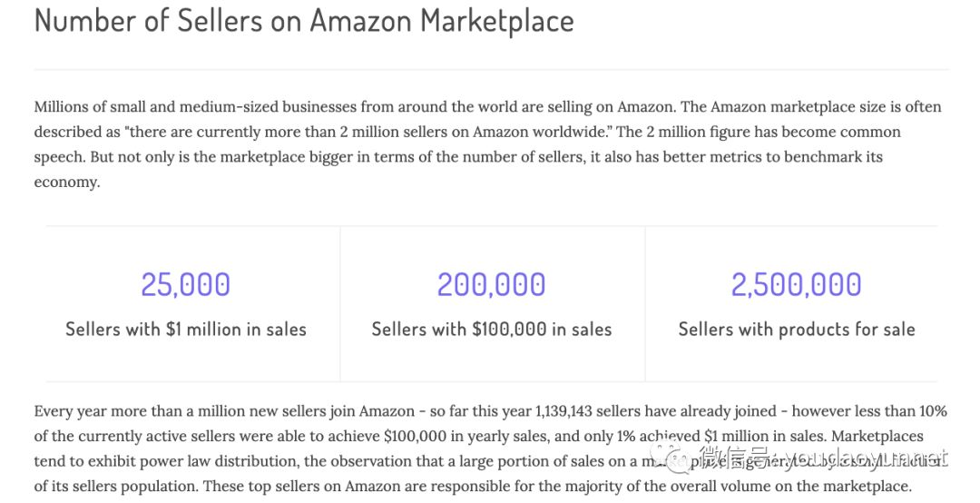
Task: Select the "Sellers with products for sale" label
Action: (796, 329)
